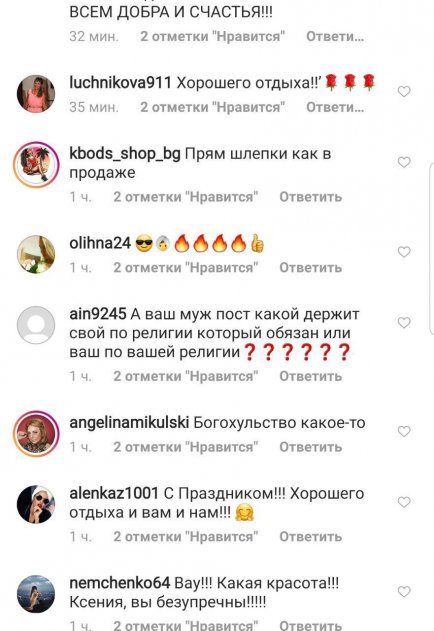This screenshot has height=631, width=434.
Task: Open alenkaz1001 username link
Action: click(114, 494)
